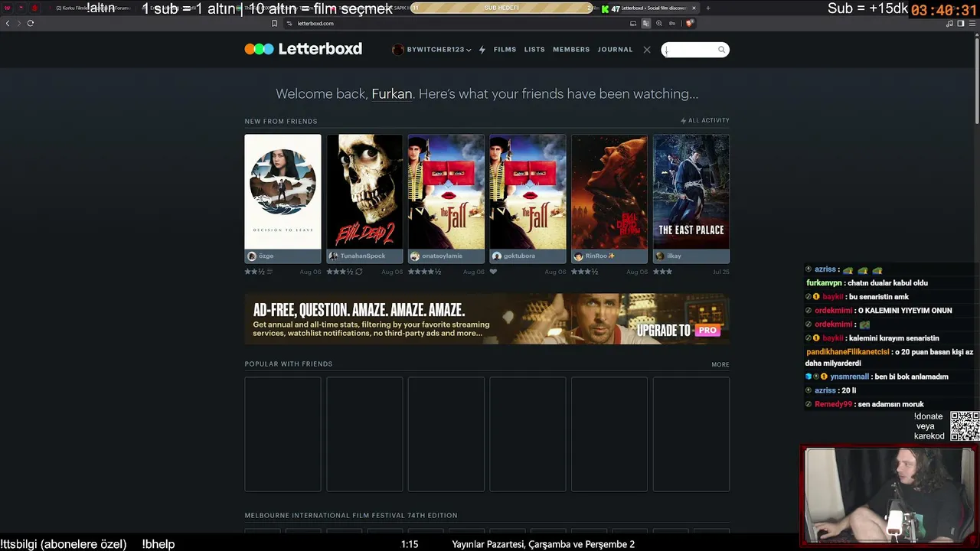This screenshot has height=551, width=980.
Task: Open the MEMBERS menu
Action: tap(571, 50)
